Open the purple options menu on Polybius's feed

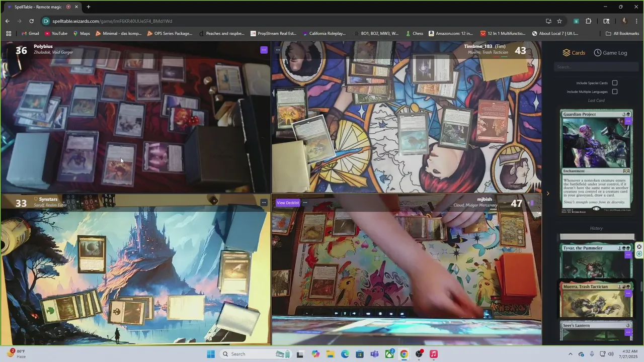point(264,50)
